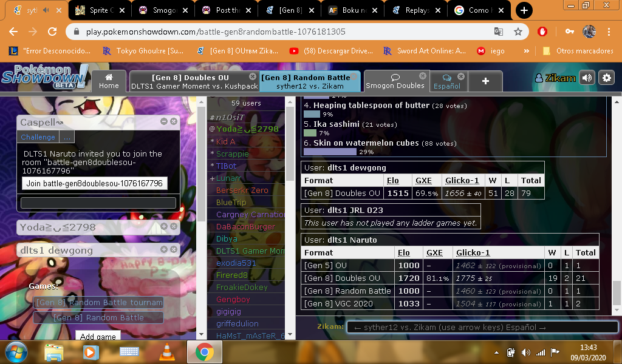Open the Chrome profile avatar
This screenshot has height=364, width=622.
coord(589,32)
